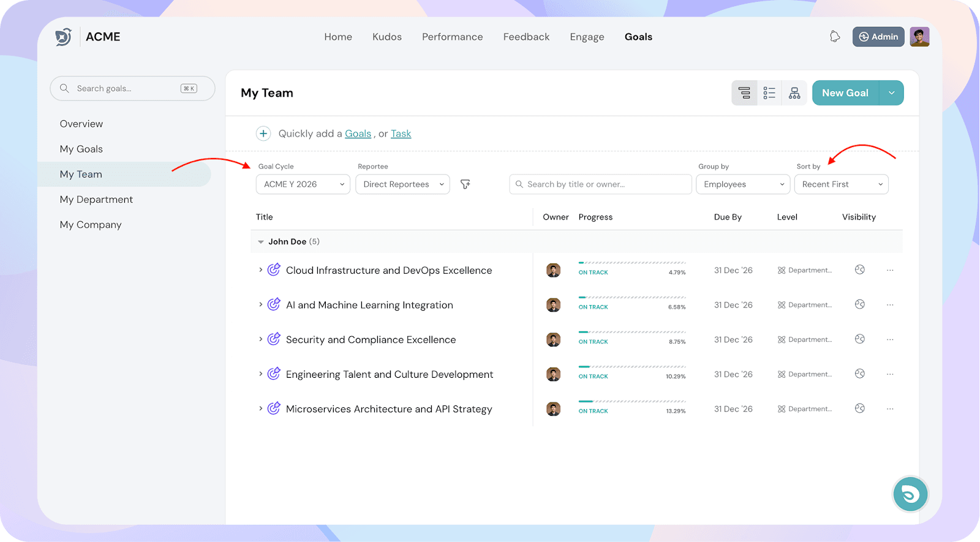Image resolution: width=980 pixels, height=542 pixels.
Task: Click visibility icon for Security and Compliance goal
Action: (860, 339)
